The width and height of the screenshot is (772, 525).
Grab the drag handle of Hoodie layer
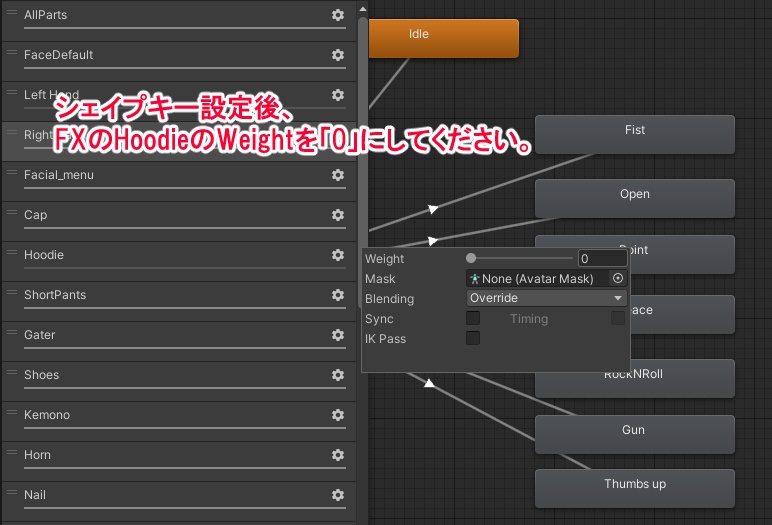tap(12, 252)
